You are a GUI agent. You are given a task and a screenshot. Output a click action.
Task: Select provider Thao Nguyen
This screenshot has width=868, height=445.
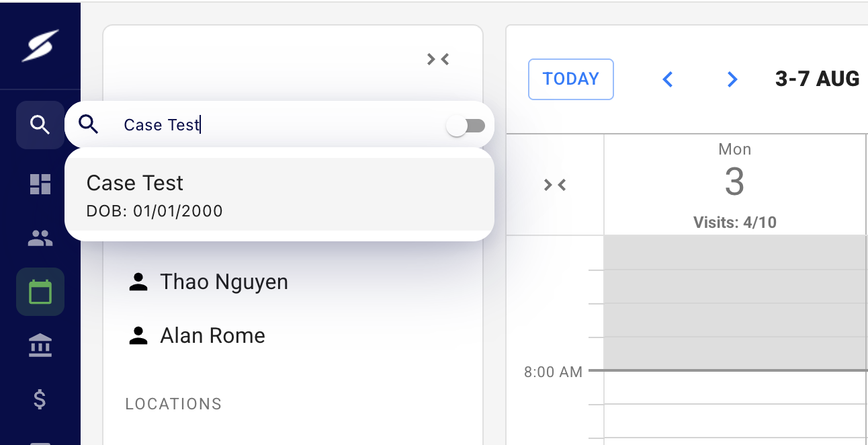click(x=208, y=282)
